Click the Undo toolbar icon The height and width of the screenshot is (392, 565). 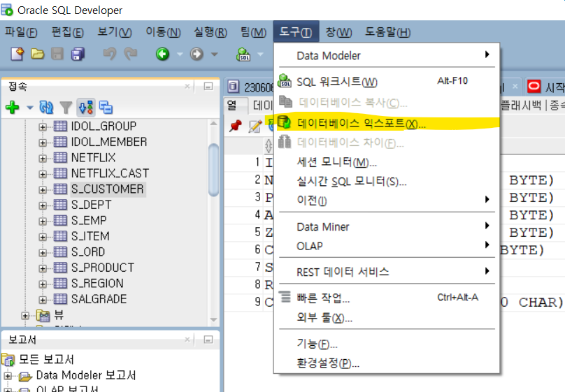click(110, 54)
